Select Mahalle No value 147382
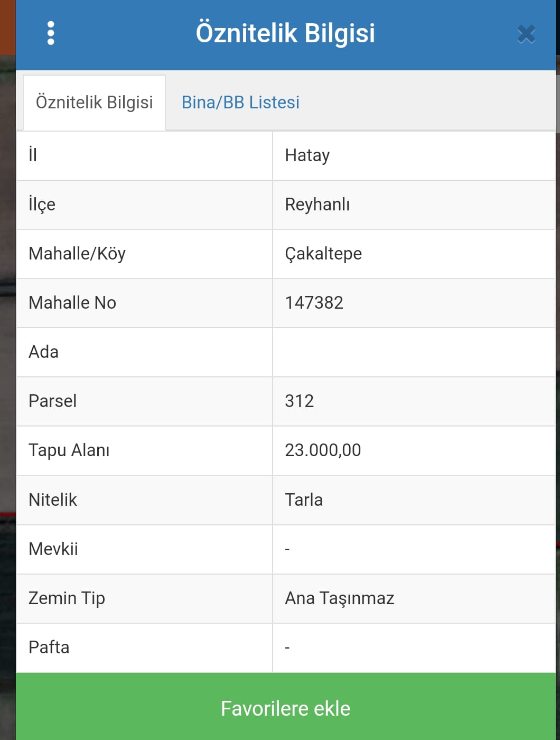 pyautogui.click(x=314, y=303)
